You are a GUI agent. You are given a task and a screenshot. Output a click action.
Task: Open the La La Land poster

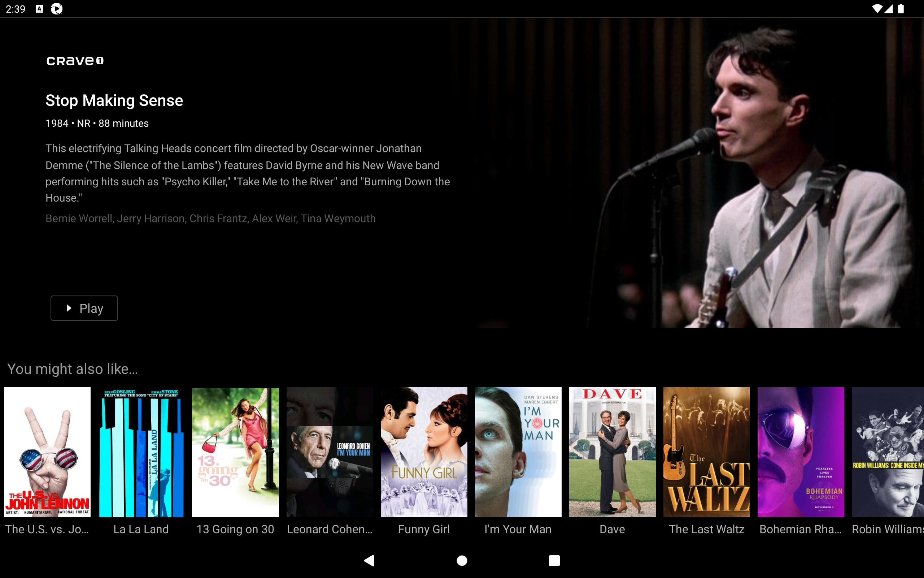tap(141, 452)
